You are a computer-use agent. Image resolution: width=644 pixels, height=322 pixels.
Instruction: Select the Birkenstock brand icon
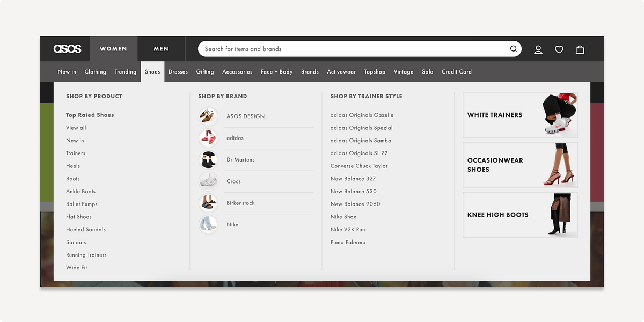click(x=208, y=203)
